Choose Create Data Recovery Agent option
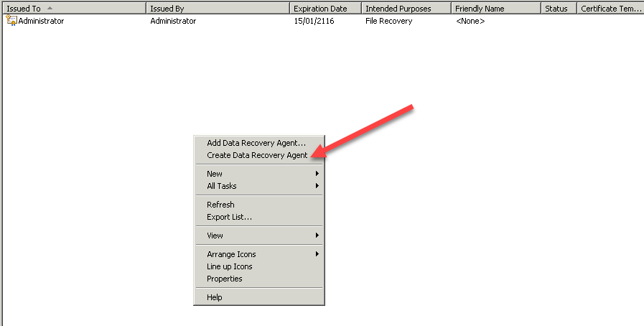 (256, 155)
